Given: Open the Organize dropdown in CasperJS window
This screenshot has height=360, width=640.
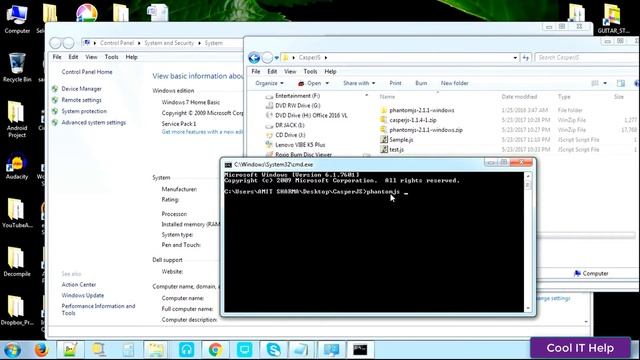Looking at the screenshot, I should (269, 83).
